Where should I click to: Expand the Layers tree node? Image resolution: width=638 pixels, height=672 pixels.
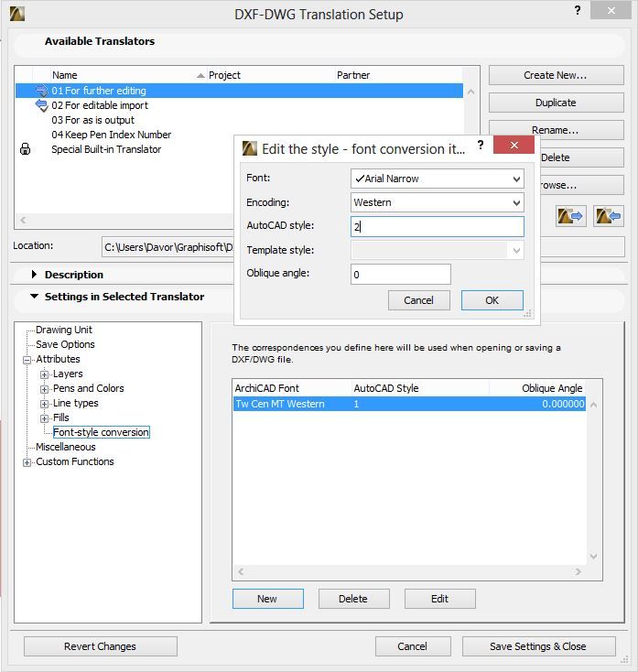tap(44, 374)
